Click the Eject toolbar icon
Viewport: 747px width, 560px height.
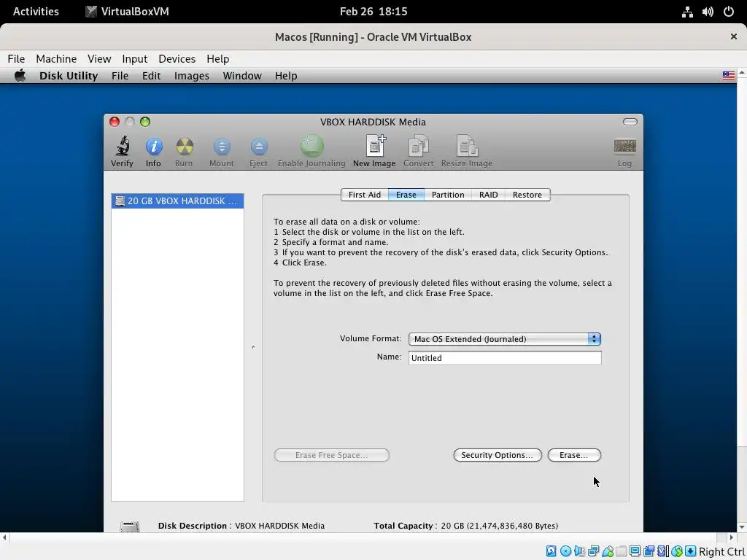(259, 146)
